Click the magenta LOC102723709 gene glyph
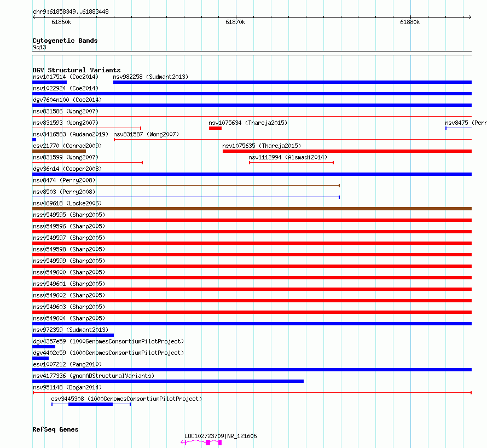Image resolution: width=487 pixels, height=448 pixels. click(x=201, y=443)
